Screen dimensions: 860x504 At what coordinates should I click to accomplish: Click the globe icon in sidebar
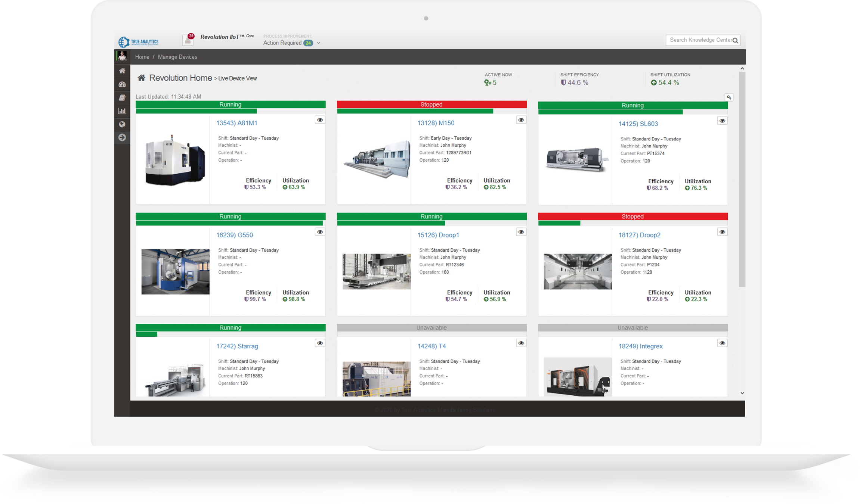[x=122, y=124]
